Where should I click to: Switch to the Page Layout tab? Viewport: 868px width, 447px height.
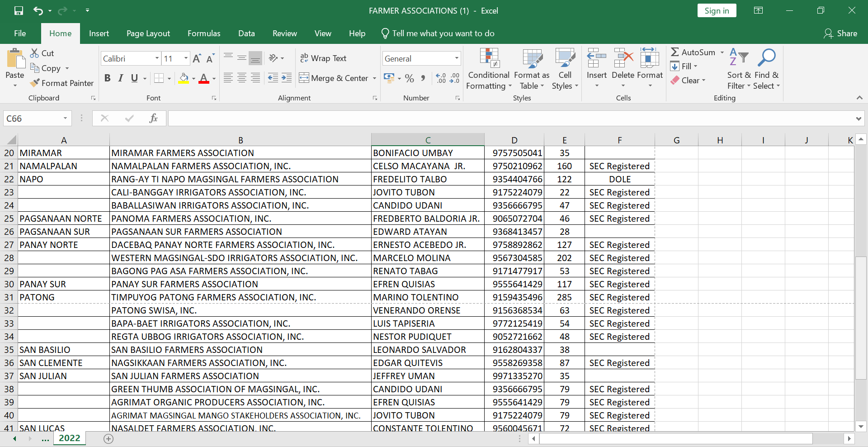click(148, 33)
